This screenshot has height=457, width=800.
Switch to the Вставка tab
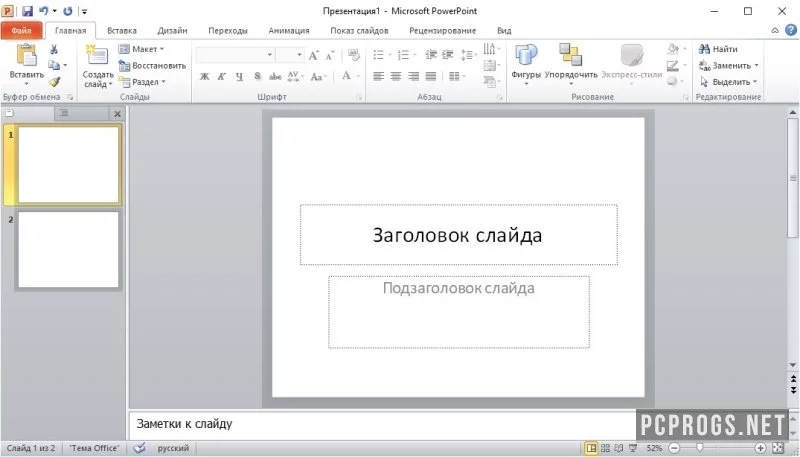pyautogui.click(x=121, y=31)
